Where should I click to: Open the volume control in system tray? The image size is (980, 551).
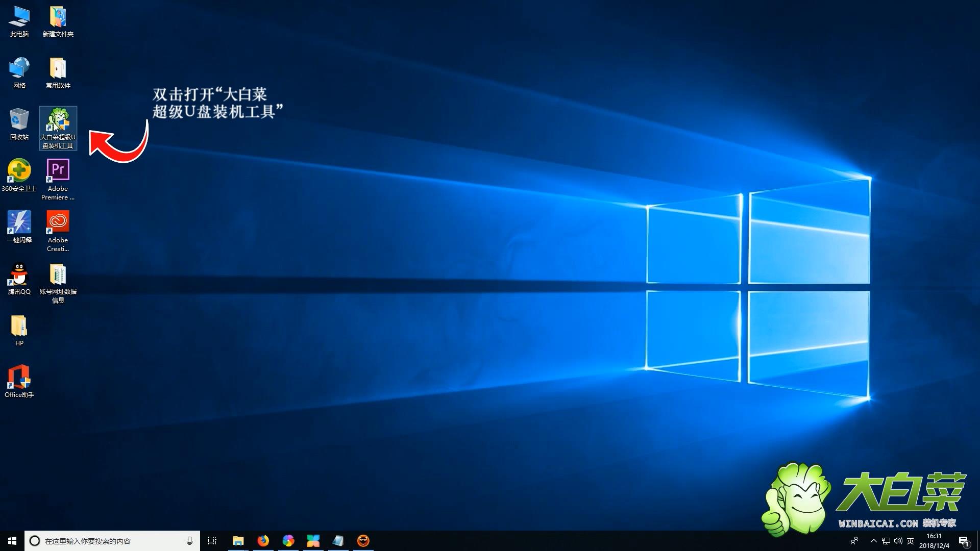point(898,541)
